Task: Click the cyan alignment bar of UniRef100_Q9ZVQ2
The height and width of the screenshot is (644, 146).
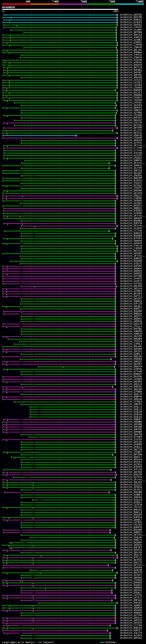Action: [x=61, y=15]
